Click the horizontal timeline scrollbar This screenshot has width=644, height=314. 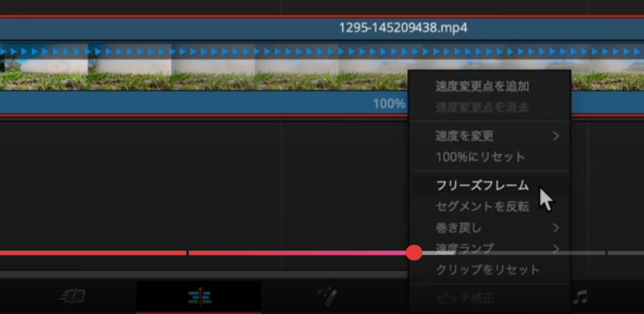click(204, 274)
